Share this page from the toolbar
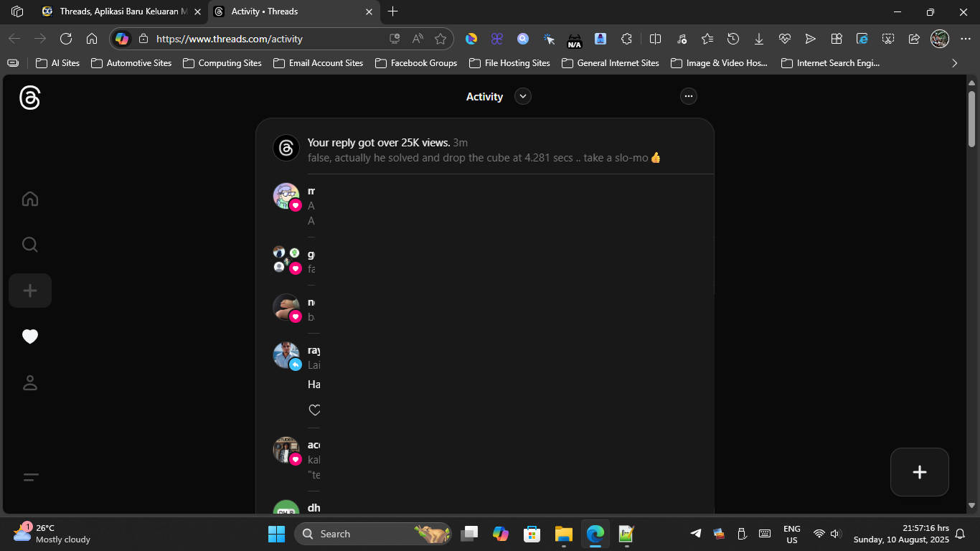The image size is (980, 551). click(914, 39)
